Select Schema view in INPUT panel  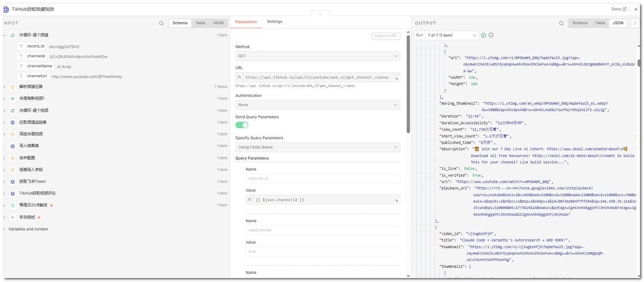click(180, 23)
